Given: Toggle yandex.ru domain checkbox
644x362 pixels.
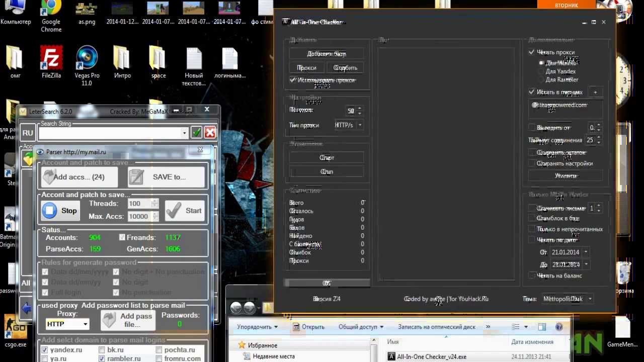Looking at the screenshot, I should point(45,350).
